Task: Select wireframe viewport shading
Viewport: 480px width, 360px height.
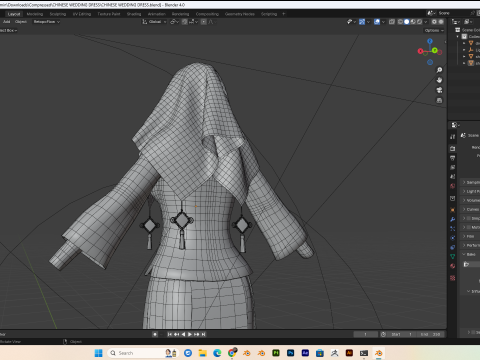Action: click(x=400, y=22)
